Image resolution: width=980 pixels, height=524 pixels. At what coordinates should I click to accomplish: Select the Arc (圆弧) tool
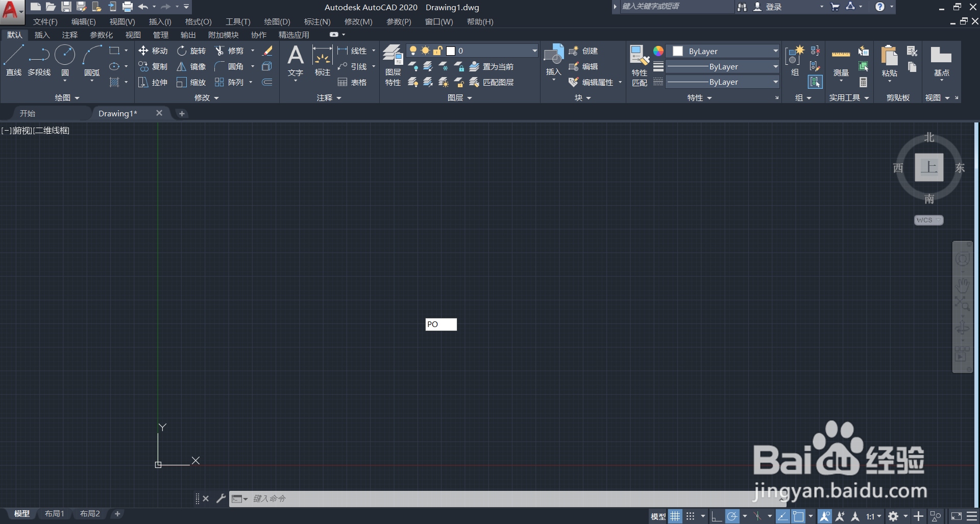click(92, 60)
